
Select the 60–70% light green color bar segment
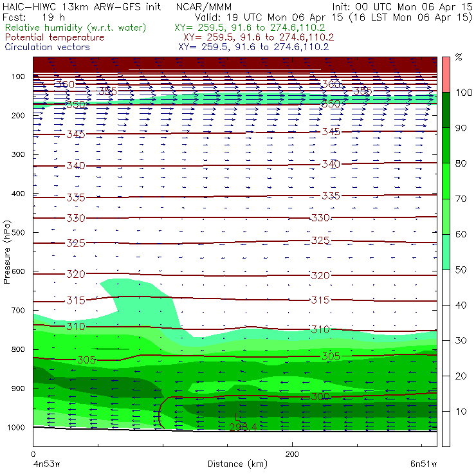pos(446,216)
